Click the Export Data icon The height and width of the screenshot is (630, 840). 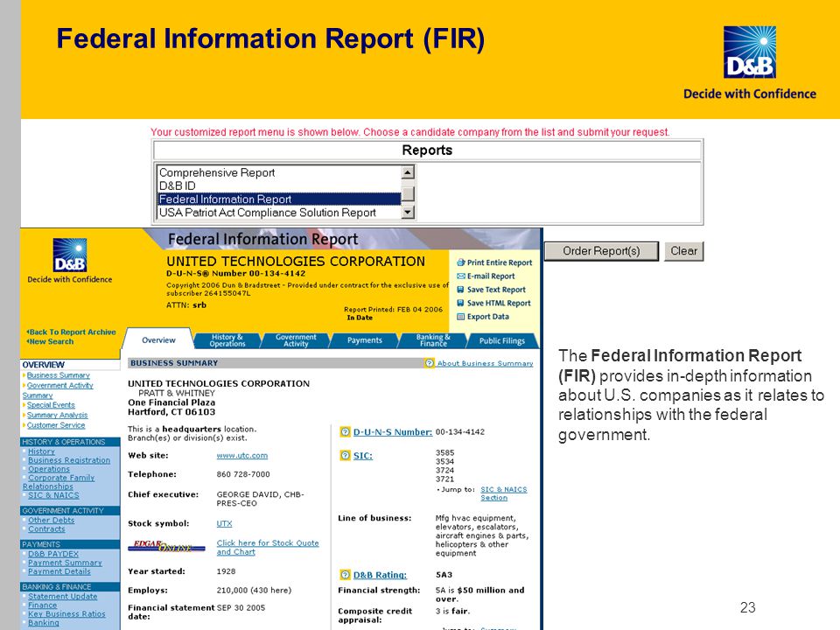pos(461,317)
